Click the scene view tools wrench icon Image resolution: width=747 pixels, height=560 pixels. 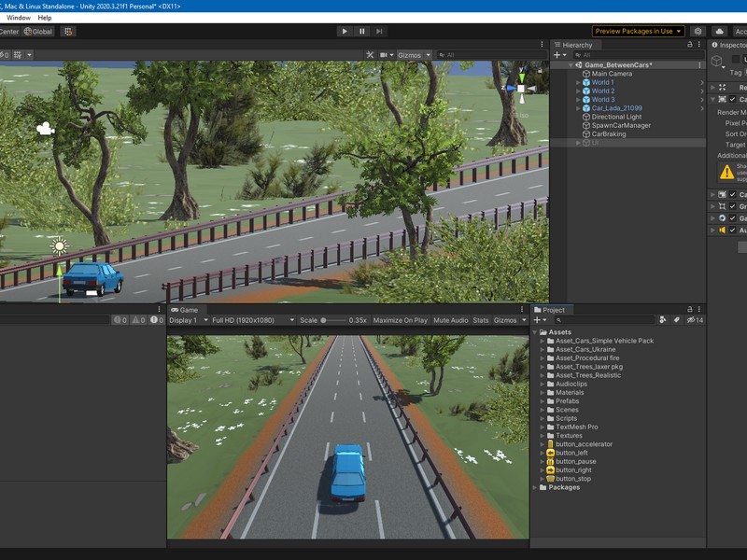[x=370, y=55]
